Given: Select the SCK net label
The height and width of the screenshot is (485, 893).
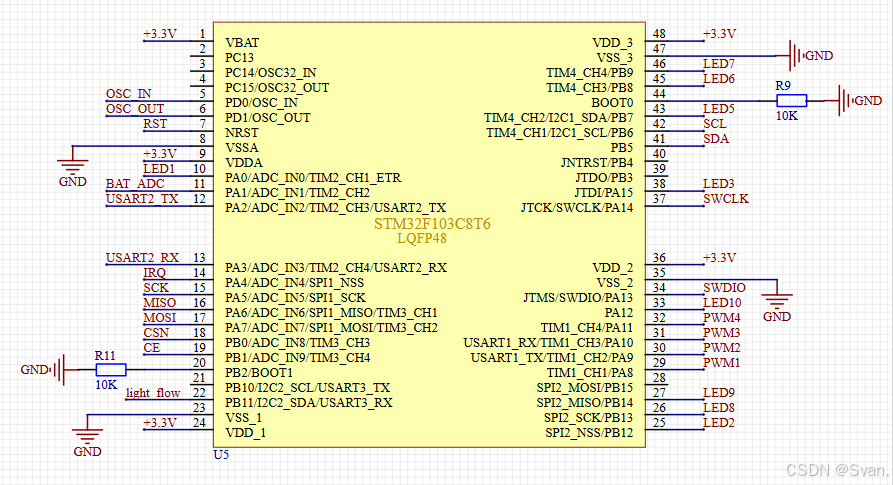Looking at the screenshot, I should (x=155, y=288).
